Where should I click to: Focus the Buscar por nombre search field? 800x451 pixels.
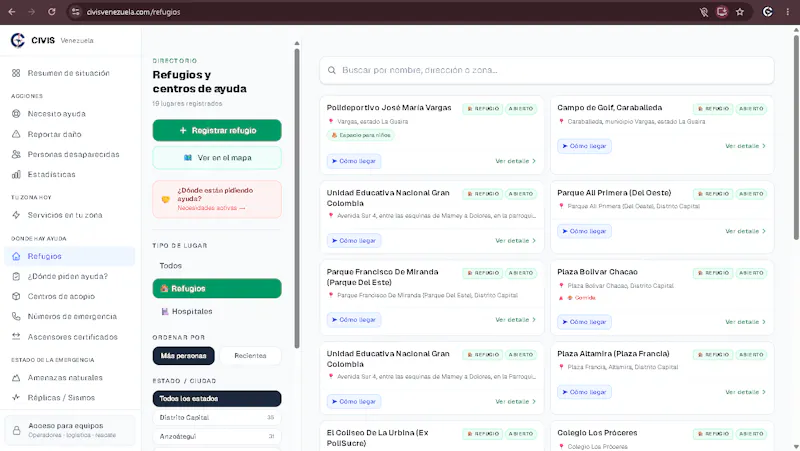pyautogui.click(x=546, y=70)
